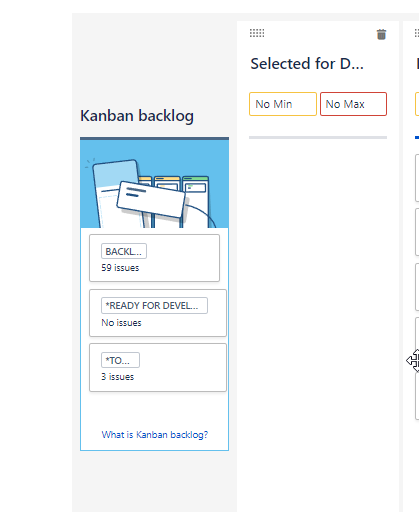The image size is (419, 512).
Task: Click the 3 issues count text
Action: click(x=117, y=377)
